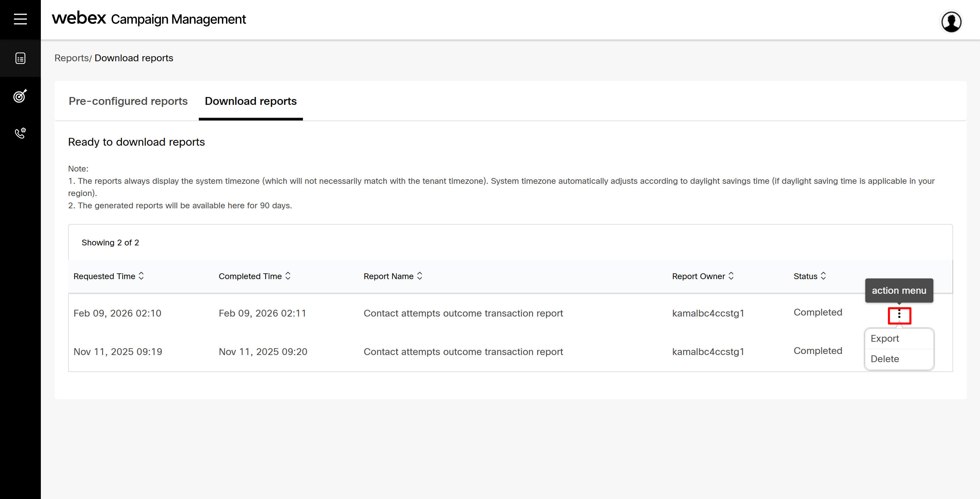Sort table by Status column

[823, 276]
